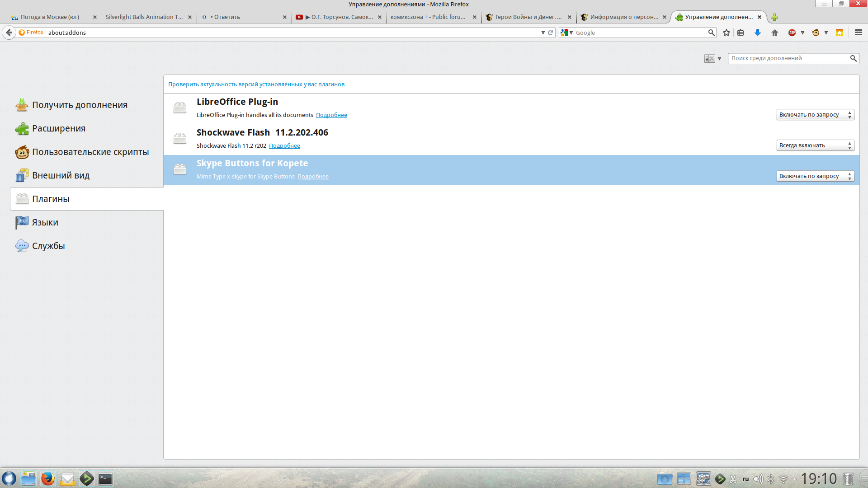Select the Расширения sidebar category

(x=59, y=129)
